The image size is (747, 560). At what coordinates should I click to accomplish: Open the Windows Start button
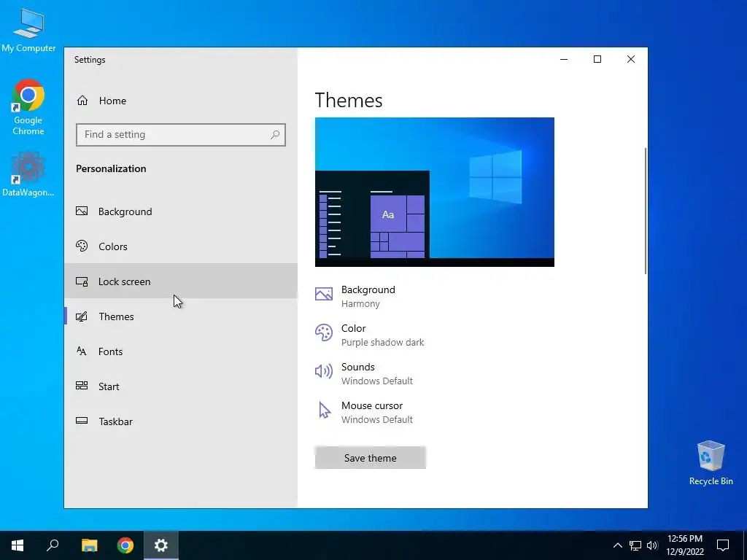coord(18,545)
